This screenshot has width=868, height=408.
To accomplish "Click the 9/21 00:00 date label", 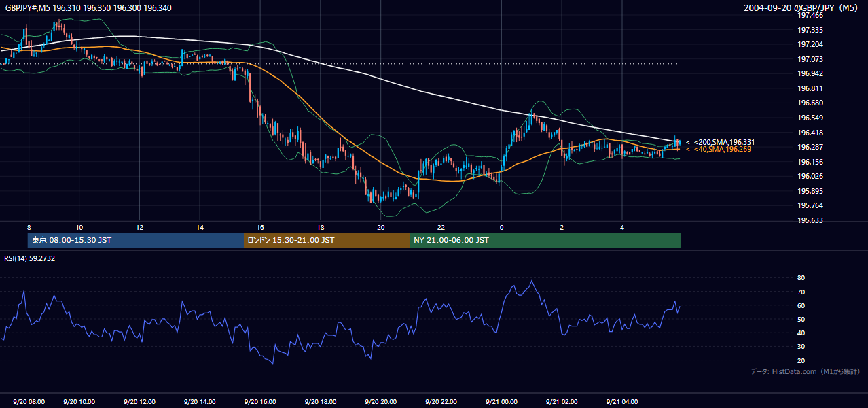I will click(x=501, y=402).
